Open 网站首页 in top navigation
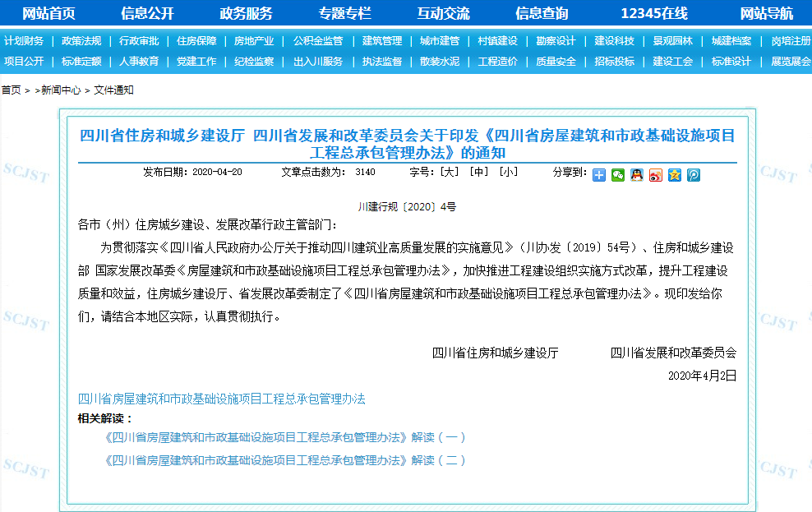This screenshot has height=512, width=812. pos(48,13)
